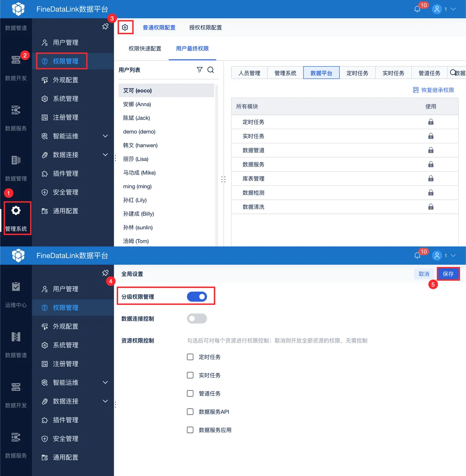Check the 定时任务 resource checkbox

coord(190,357)
